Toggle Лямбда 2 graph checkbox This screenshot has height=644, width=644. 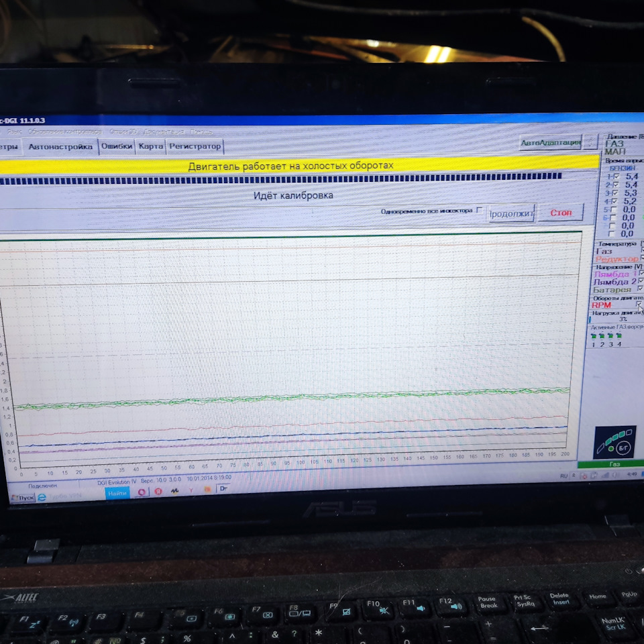tap(641, 280)
